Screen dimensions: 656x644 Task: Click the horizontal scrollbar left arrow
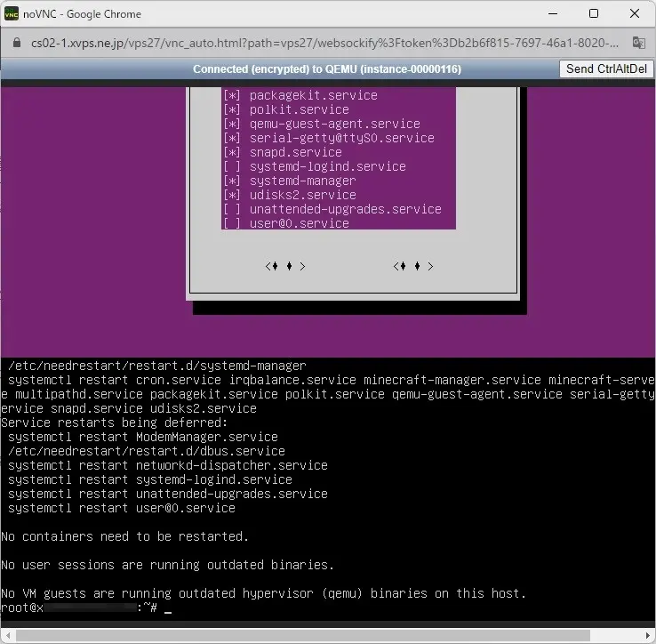point(7,636)
